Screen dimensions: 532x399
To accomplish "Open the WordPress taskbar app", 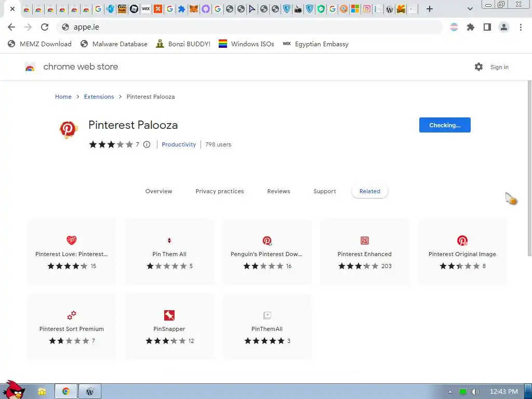I will coord(90,392).
